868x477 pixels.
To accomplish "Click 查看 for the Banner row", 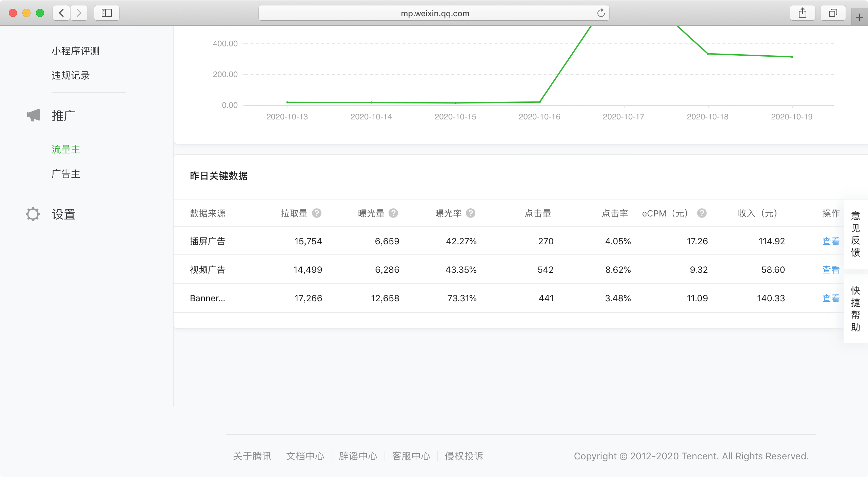I will pos(831,298).
